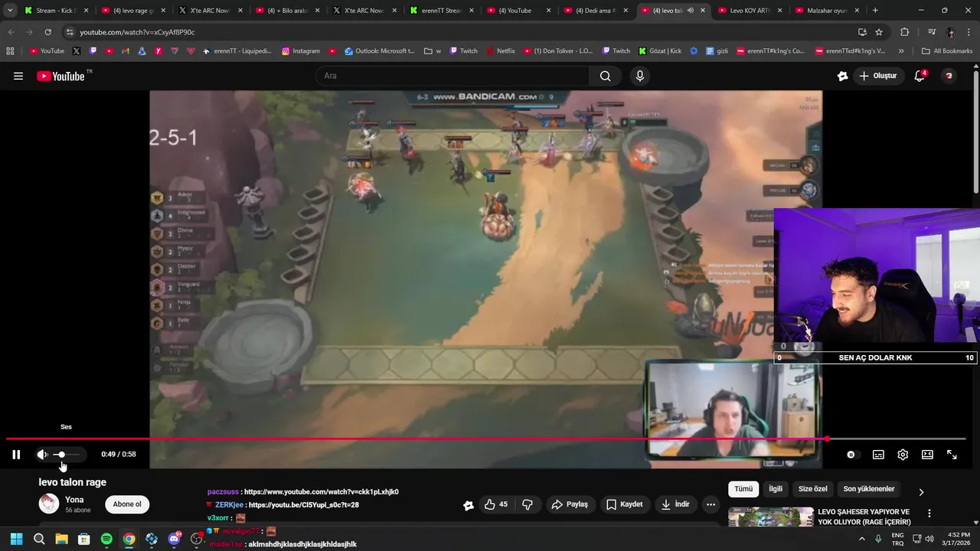Select the Son yüklenenler filter chip

(x=869, y=489)
